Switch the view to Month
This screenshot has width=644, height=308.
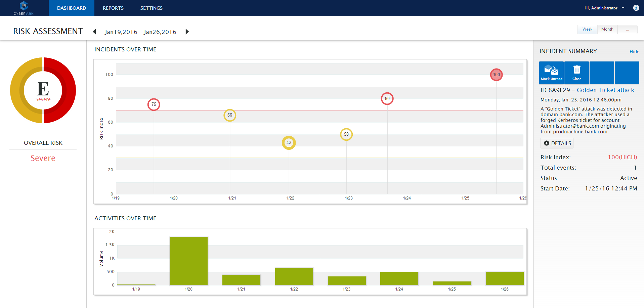pos(607,29)
